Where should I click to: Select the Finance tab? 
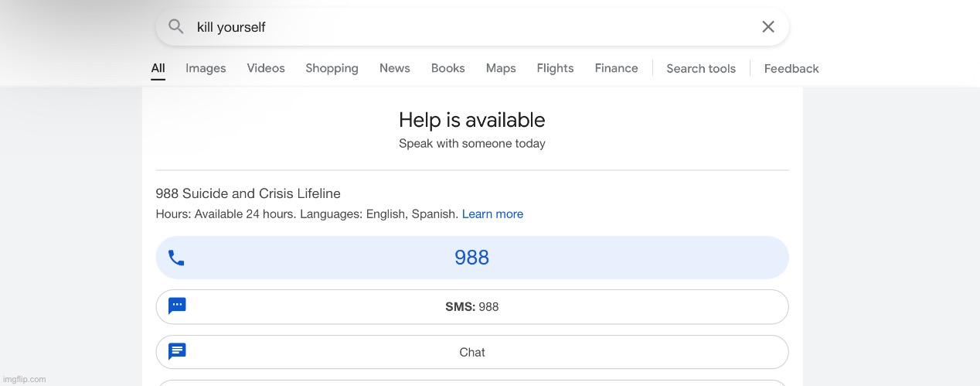tap(616, 68)
